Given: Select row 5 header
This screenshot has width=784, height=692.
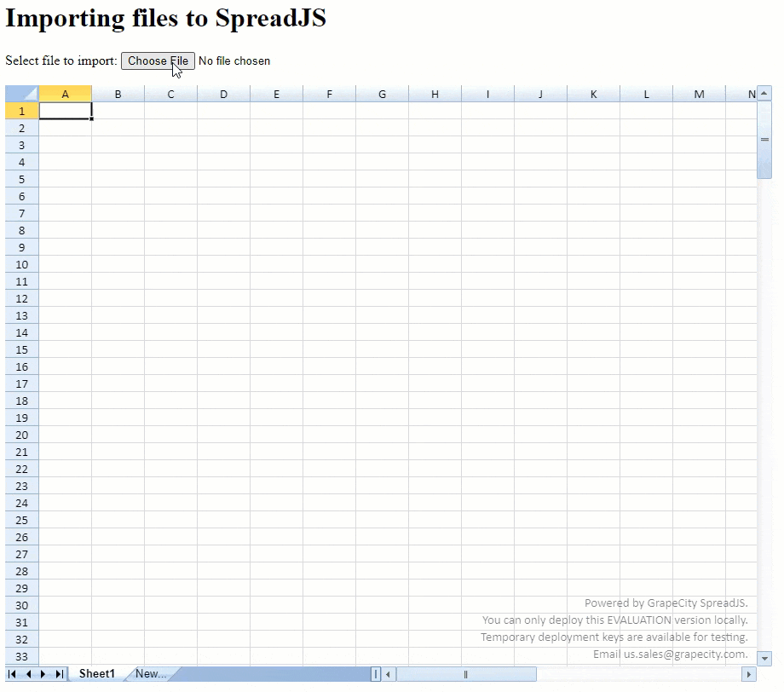Looking at the screenshot, I should (22, 179).
